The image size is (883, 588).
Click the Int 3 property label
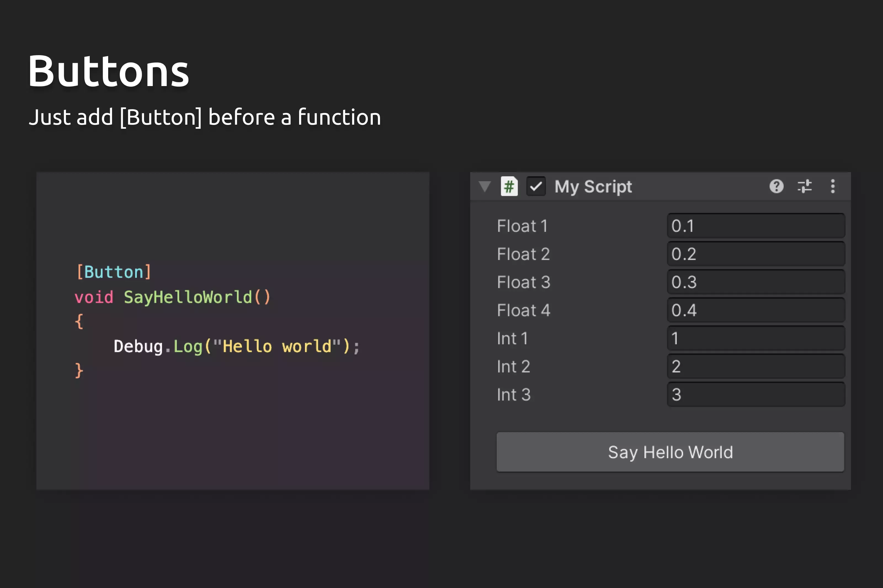click(514, 395)
